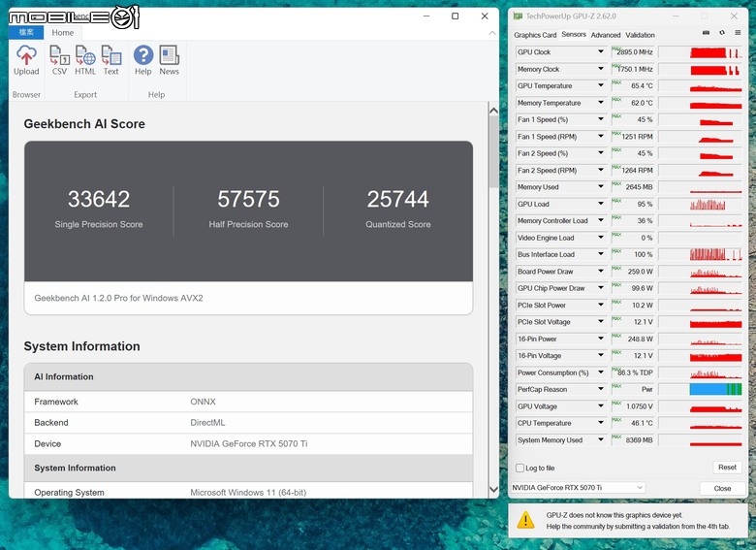756x550 pixels.
Task: Click the Quantized Score 25744
Action: [x=397, y=199]
